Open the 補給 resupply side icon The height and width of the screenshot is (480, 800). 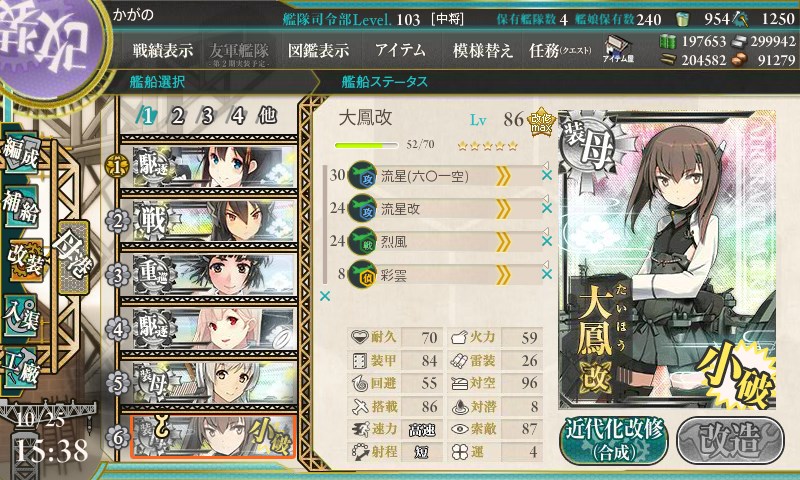click(x=21, y=206)
